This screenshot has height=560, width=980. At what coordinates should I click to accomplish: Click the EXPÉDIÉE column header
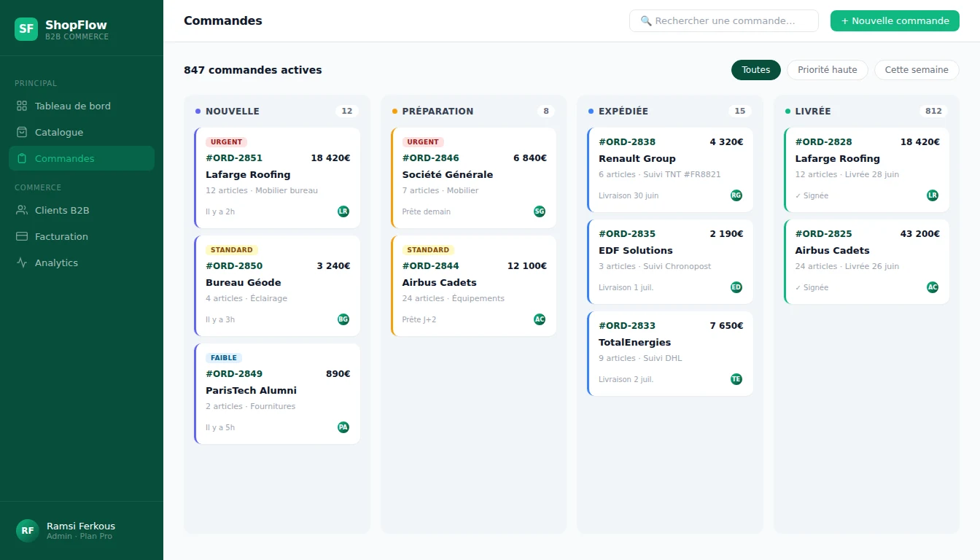[x=623, y=112]
